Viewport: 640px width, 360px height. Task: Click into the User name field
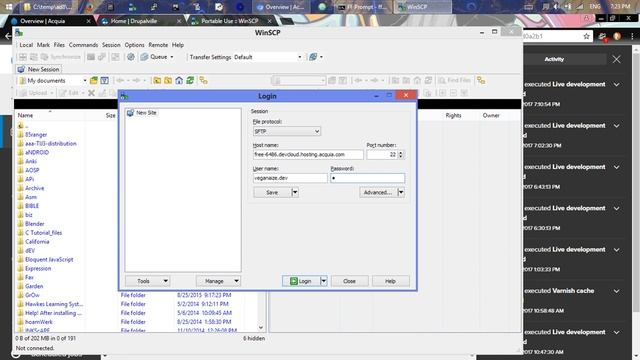[290, 178]
